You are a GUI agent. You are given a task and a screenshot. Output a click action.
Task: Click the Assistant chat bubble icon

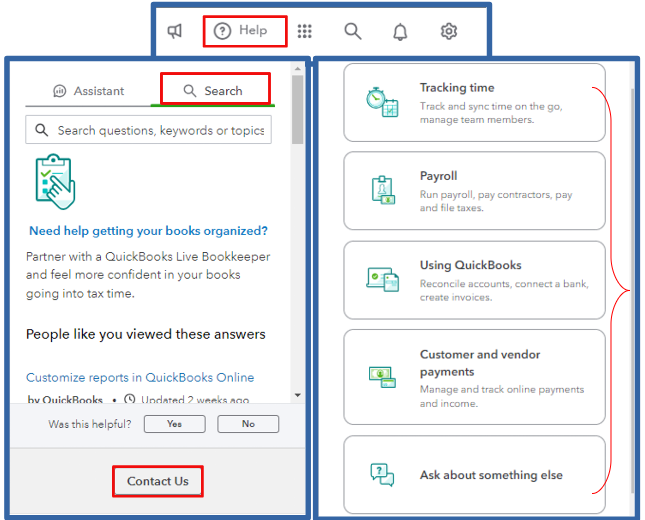click(x=60, y=91)
